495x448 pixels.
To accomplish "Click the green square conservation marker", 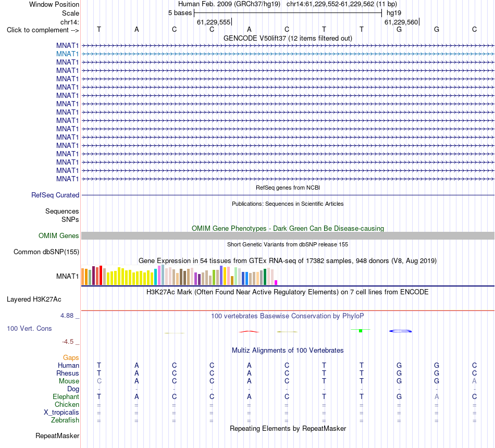I will (x=361, y=331).
